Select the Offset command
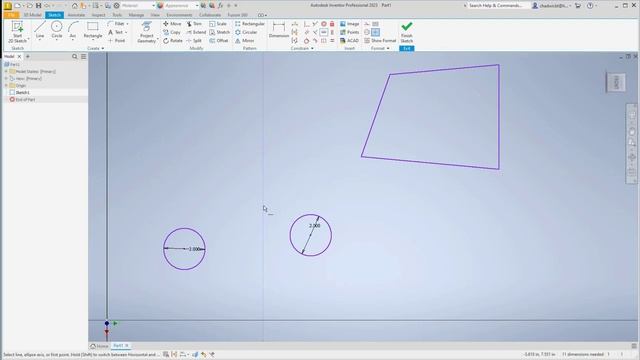 pos(219,41)
